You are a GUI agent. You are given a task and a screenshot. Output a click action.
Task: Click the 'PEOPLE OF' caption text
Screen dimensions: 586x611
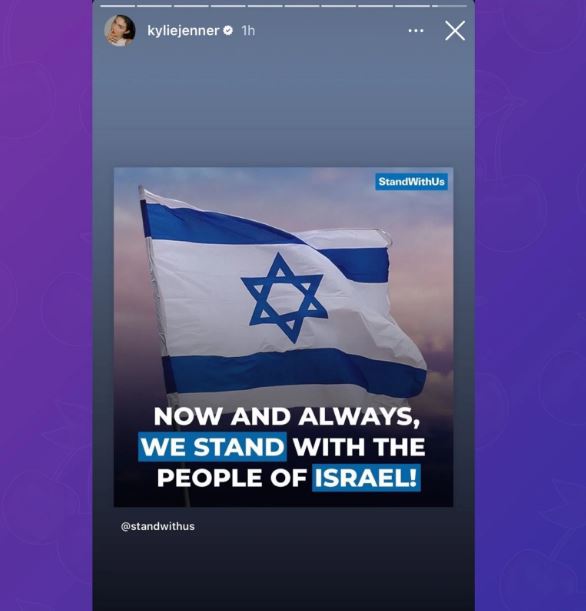pos(232,478)
